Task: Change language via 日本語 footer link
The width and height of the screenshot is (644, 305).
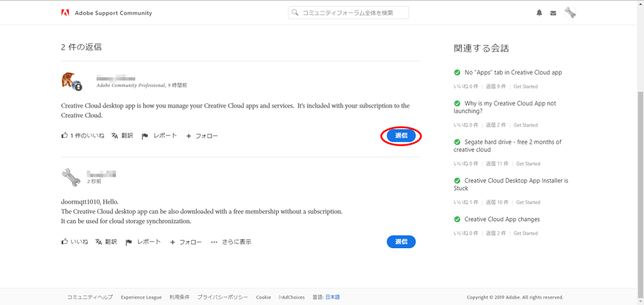Action: pos(333,297)
